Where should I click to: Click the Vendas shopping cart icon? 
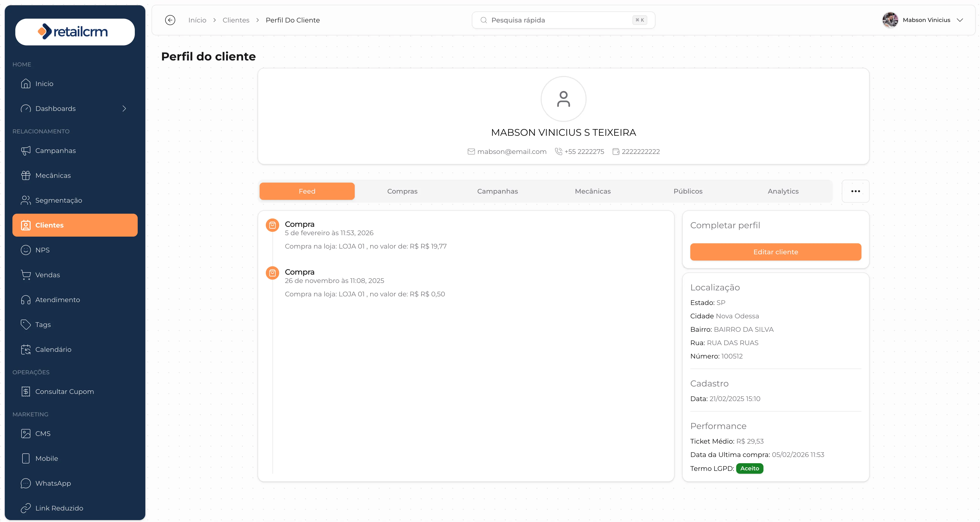[x=26, y=275]
